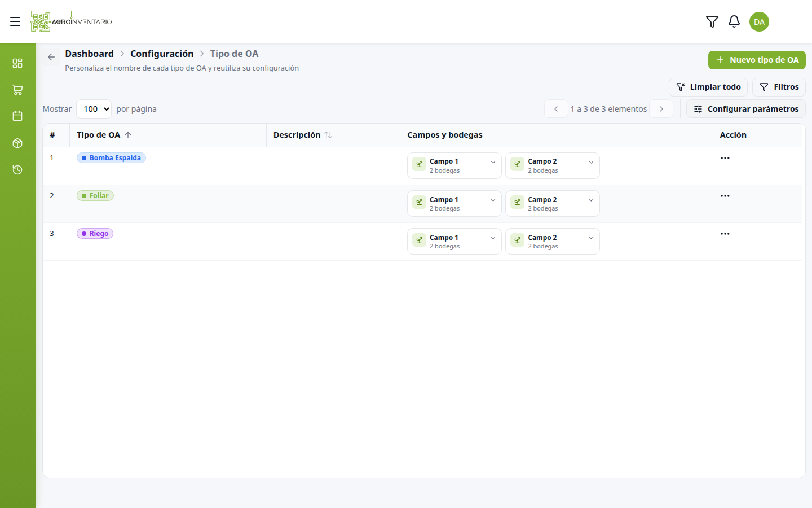Image resolution: width=812 pixels, height=508 pixels.
Task: Open the history clock sidebar icon
Action: [17, 170]
